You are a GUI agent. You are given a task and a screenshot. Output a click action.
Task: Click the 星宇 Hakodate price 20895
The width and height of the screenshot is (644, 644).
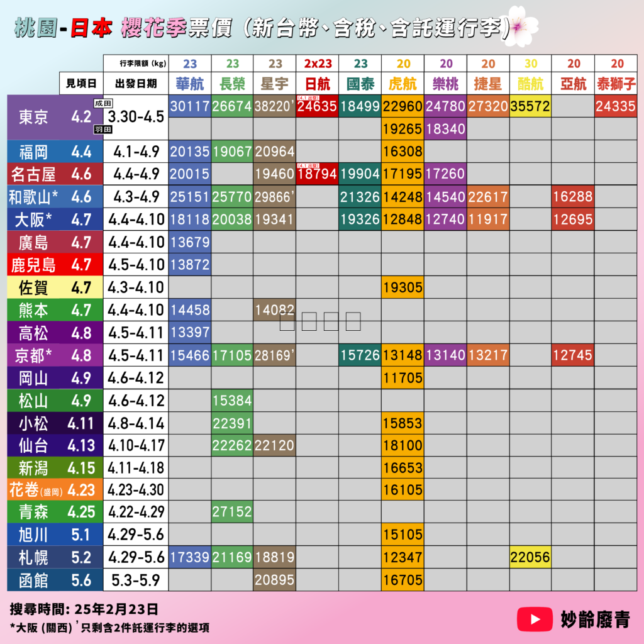pos(274,579)
